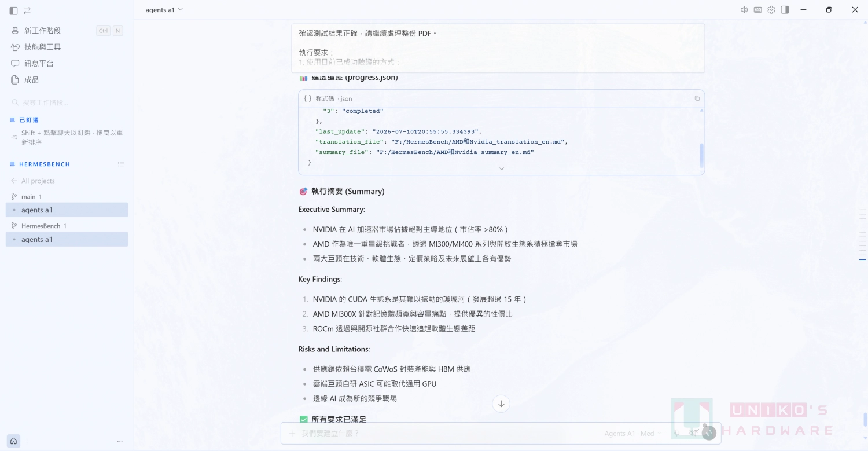The image size is (868, 451).
Task: Click the pinned user message at top
Action: [x=498, y=48]
